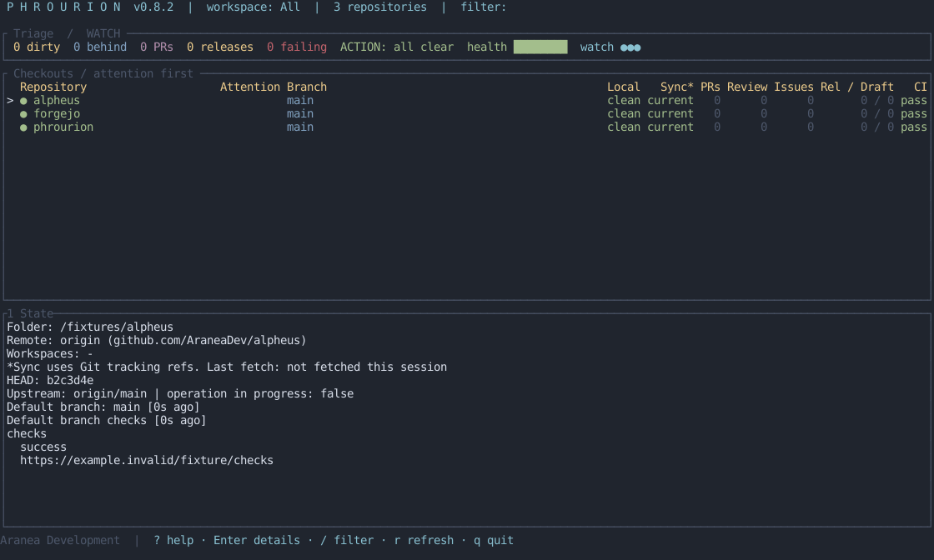Click the '1 State' panel title

[30, 313]
